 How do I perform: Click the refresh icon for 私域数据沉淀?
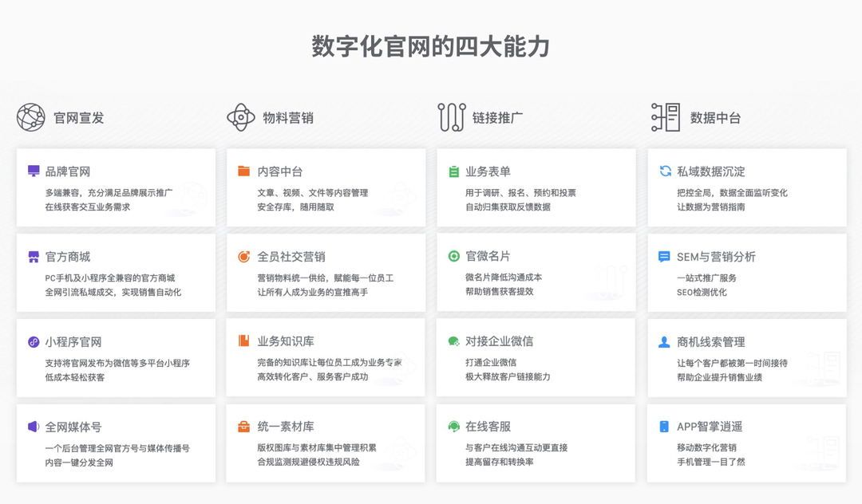[x=665, y=171]
